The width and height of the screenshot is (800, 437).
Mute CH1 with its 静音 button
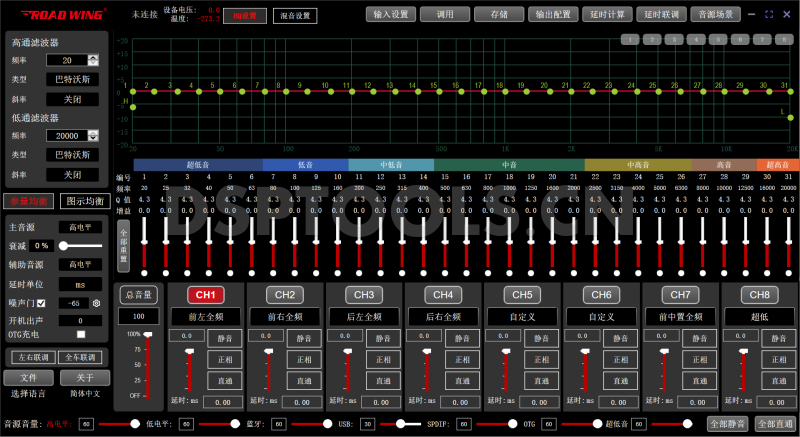pos(225,339)
